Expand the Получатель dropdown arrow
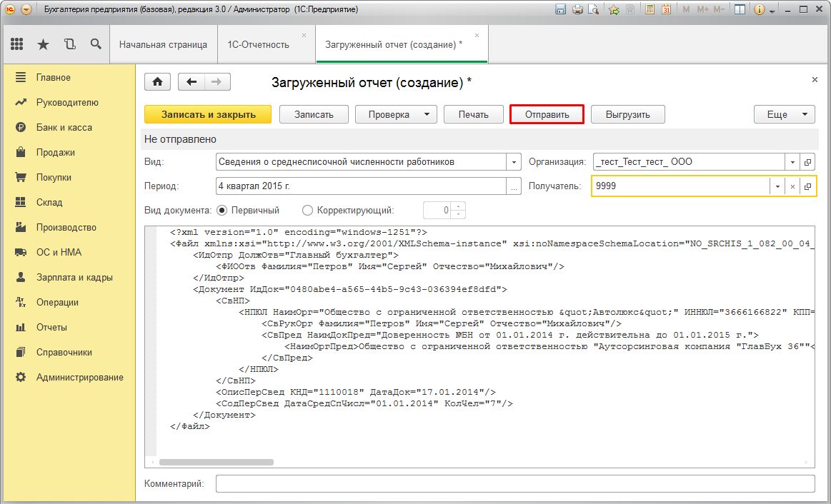This screenshot has height=504, width=831. [777, 186]
